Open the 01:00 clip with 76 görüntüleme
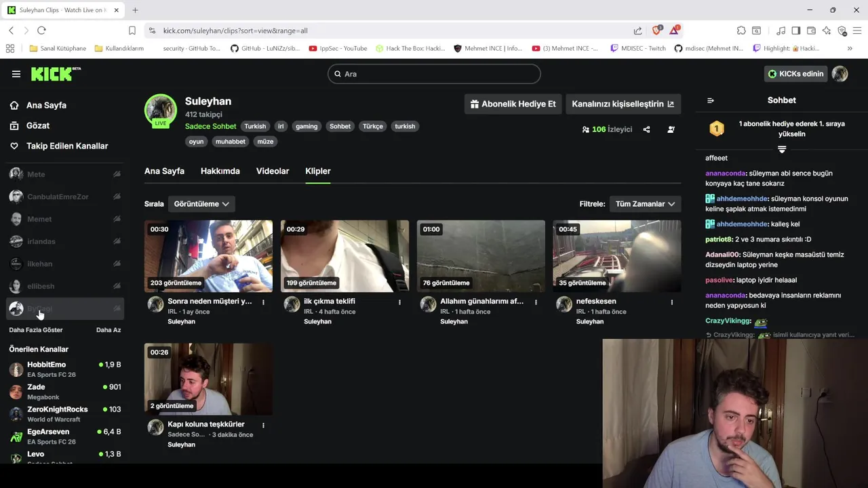This screenshot has height=488, width=868. click(x=481, y=256)
